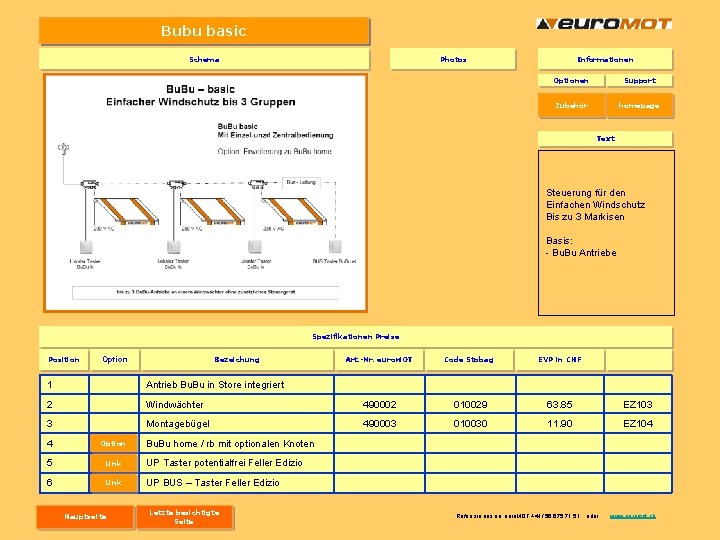Go to the homepage button
This screenshot has height=540, width=720.
point(640,106)
